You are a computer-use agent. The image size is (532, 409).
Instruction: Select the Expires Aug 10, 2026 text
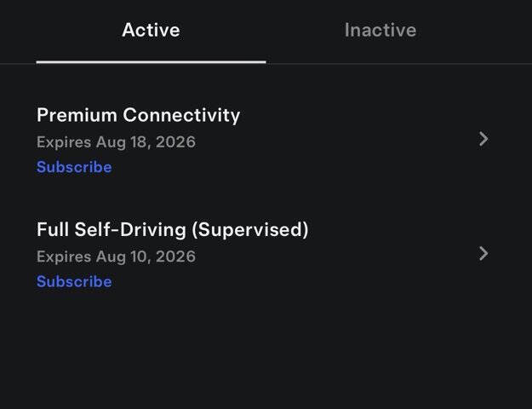(x=116, y=256)
